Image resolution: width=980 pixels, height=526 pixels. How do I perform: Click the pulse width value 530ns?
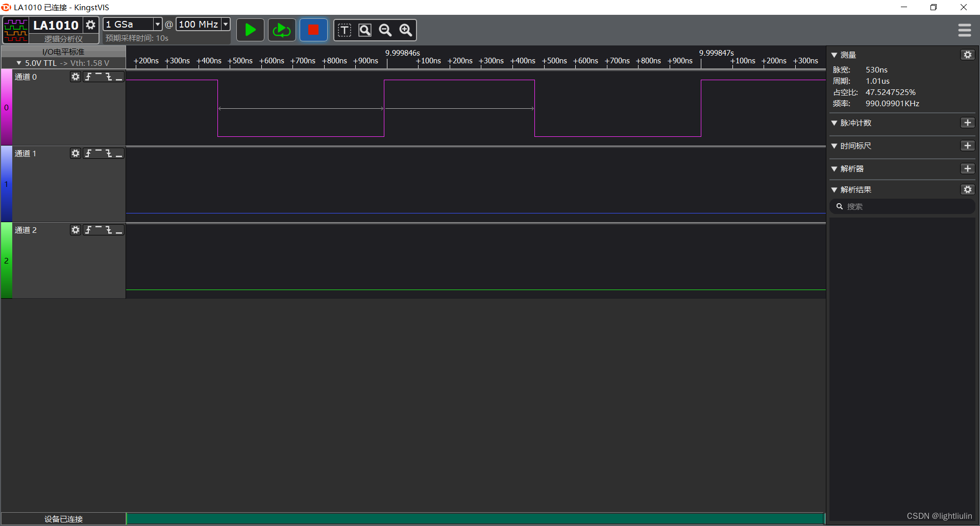point(876,69)
